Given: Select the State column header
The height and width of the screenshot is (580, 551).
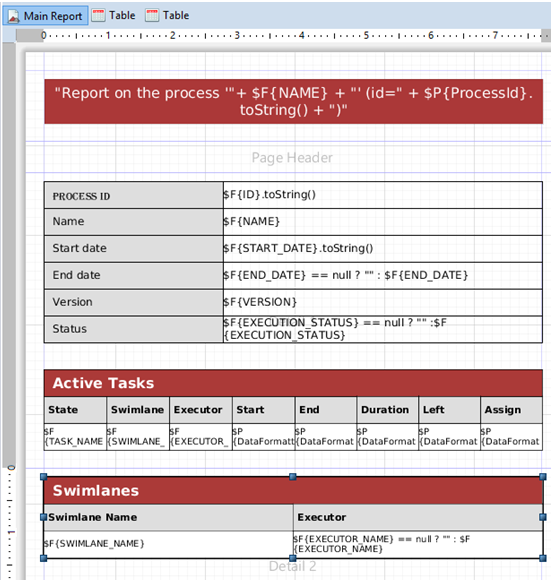Looking at the screenshot, I should pyautogui.click(x=75, y=410).
